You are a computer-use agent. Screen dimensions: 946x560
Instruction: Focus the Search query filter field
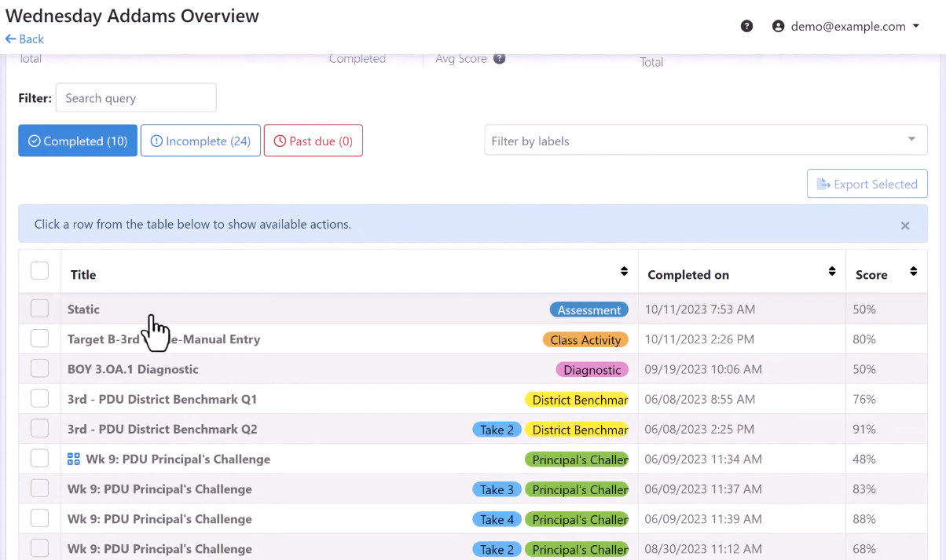(136, 97)
